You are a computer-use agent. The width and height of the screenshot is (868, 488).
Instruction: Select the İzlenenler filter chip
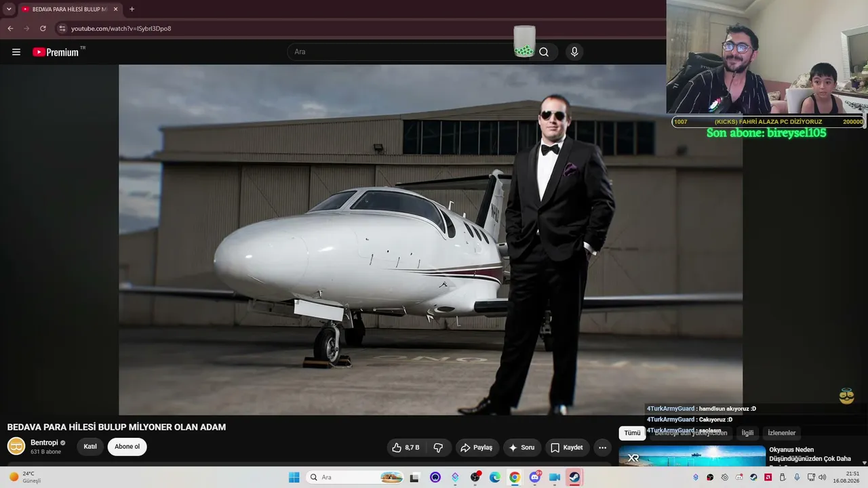point(782,433)
